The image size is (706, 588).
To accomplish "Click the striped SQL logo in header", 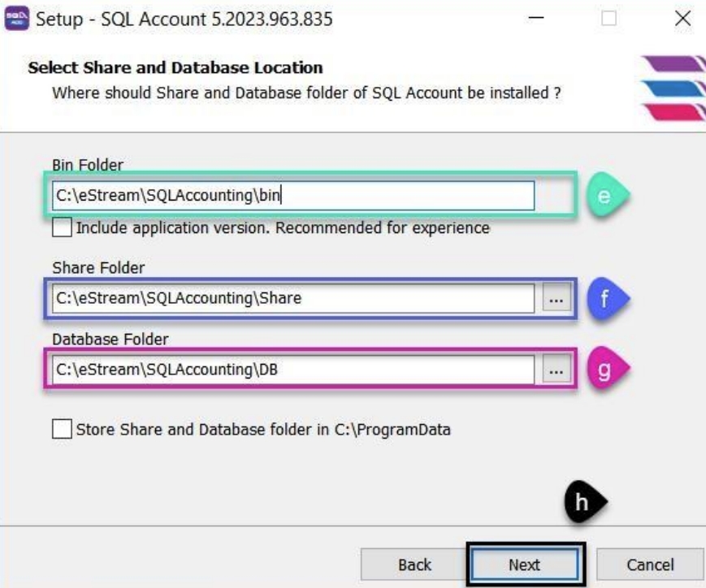I will point(673,88).
